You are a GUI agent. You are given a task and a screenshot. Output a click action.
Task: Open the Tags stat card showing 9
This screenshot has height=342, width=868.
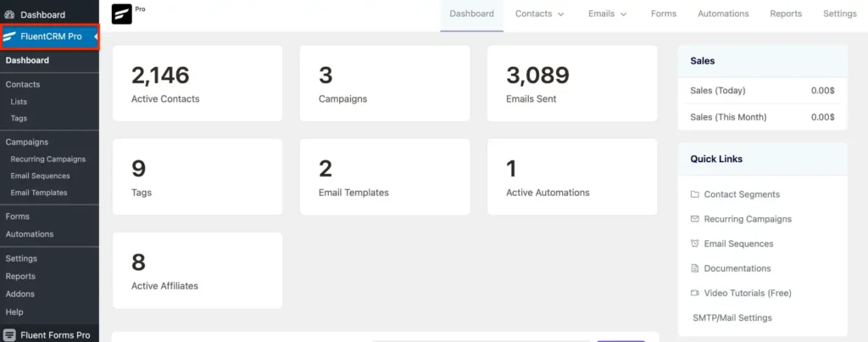pos(198,177)
